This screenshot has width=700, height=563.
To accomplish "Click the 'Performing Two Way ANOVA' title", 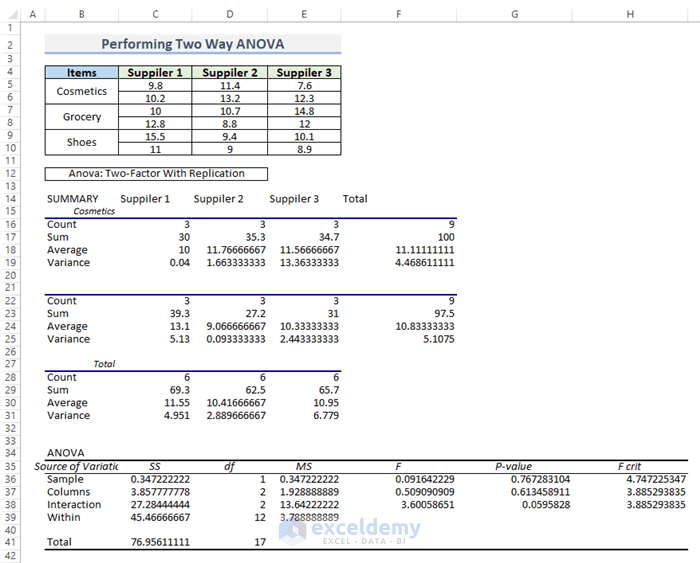I will click(192, 44).
